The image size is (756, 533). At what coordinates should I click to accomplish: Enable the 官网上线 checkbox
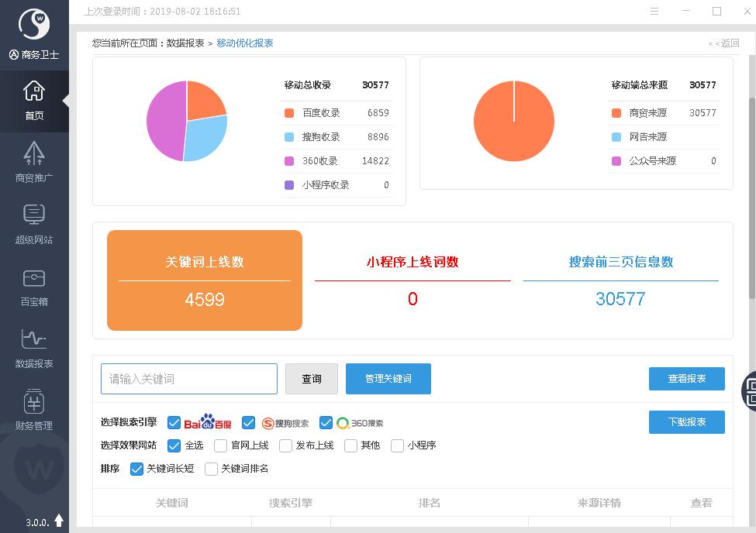click(219, 445)
